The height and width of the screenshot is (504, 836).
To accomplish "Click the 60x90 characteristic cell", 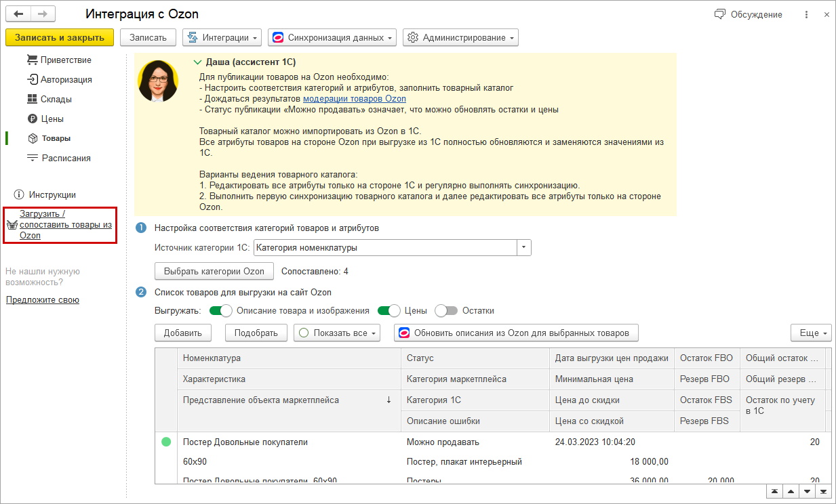I will point(195,461).
